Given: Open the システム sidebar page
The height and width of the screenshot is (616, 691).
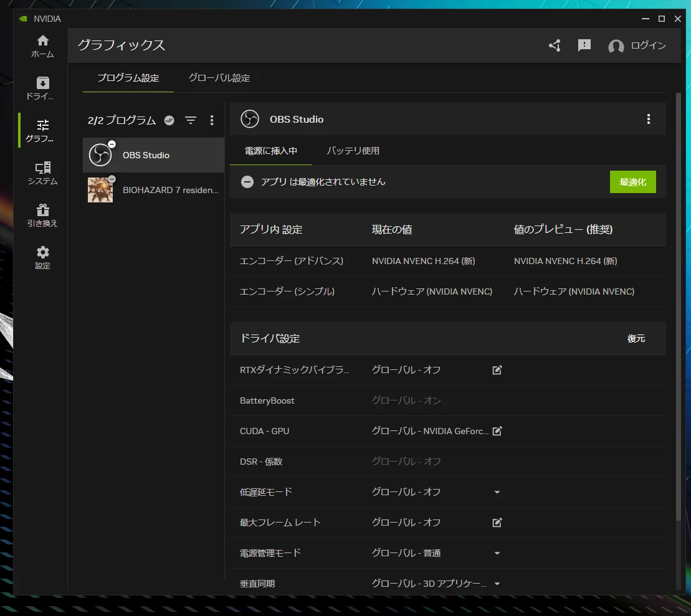Looking at the screenshot, I should (42, 173).
